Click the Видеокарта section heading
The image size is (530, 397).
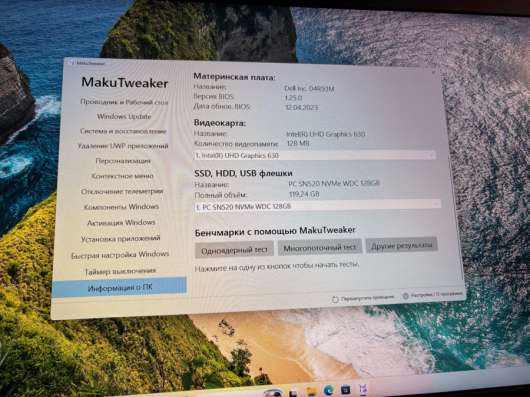click(220, 123)
